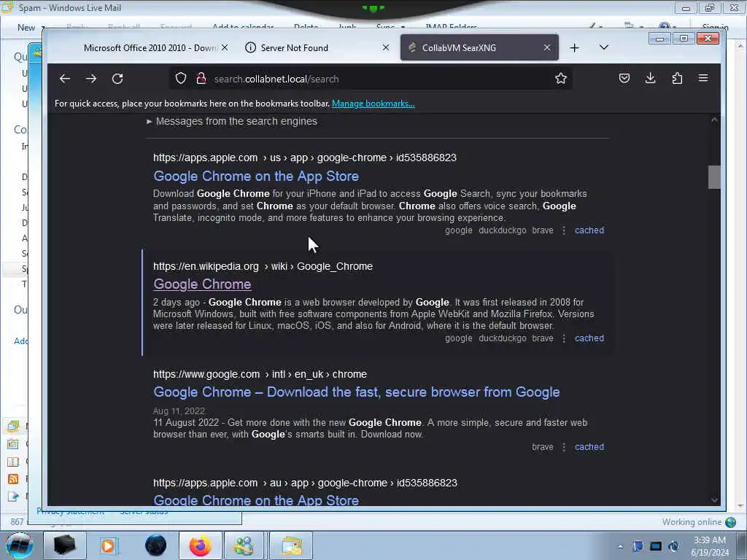Reload the current search page

pyautogui.click(x=117, y=79)
